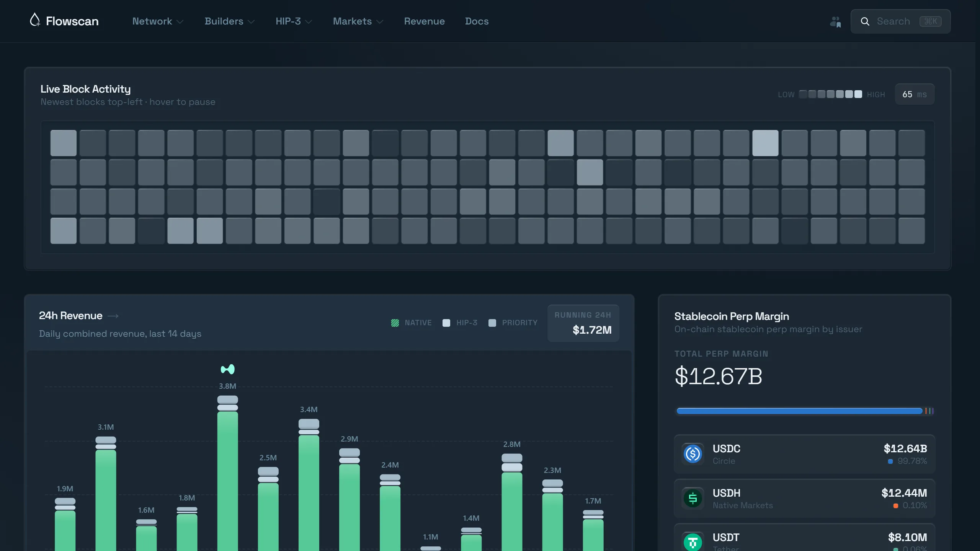The height and width of the screenshot is (551, 980).
Task: Open the HIP-3 dropdown menu
Action: [x=294, y=21]
